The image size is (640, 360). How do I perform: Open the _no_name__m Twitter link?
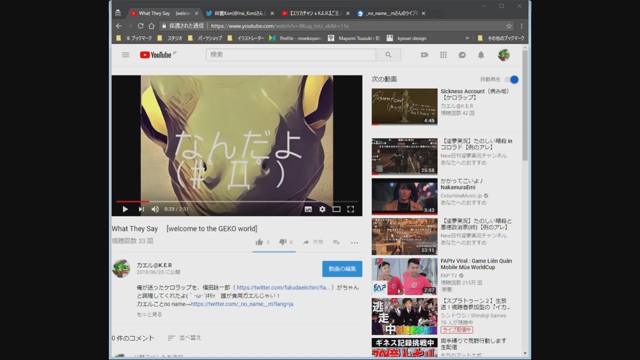(x=242, y=304)
